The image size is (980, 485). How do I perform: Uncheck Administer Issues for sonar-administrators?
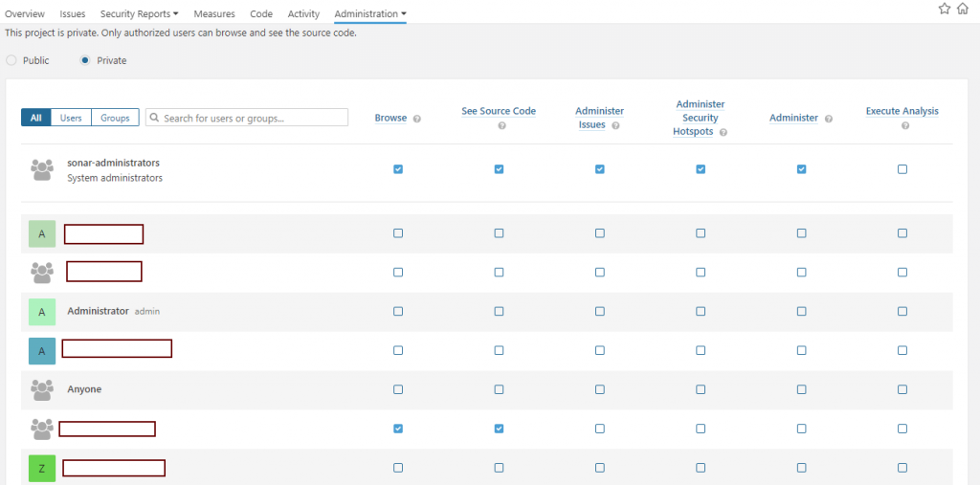click(x=600, y=169)
